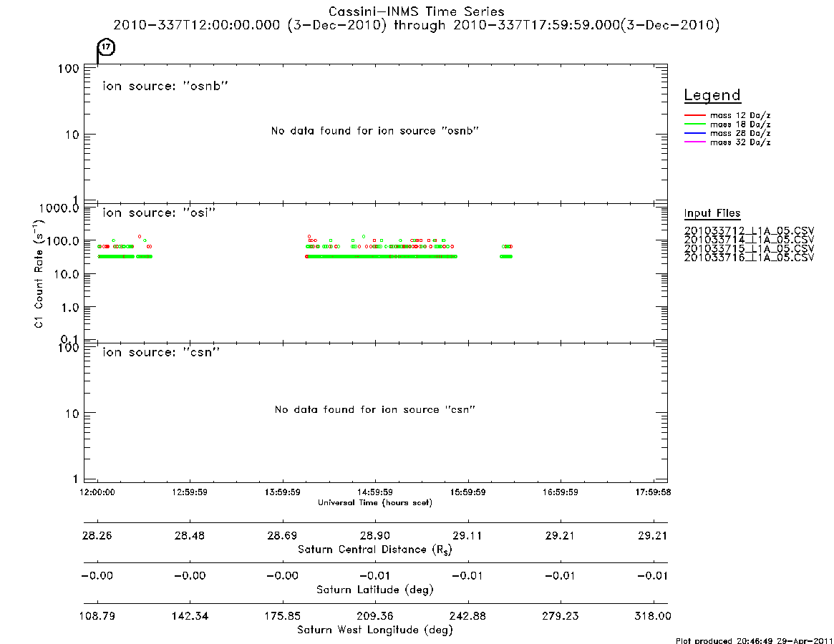Screen dimensions: 834x644
Task: Click the 279.23 longitude value
Action: click(x=561, y=616)
